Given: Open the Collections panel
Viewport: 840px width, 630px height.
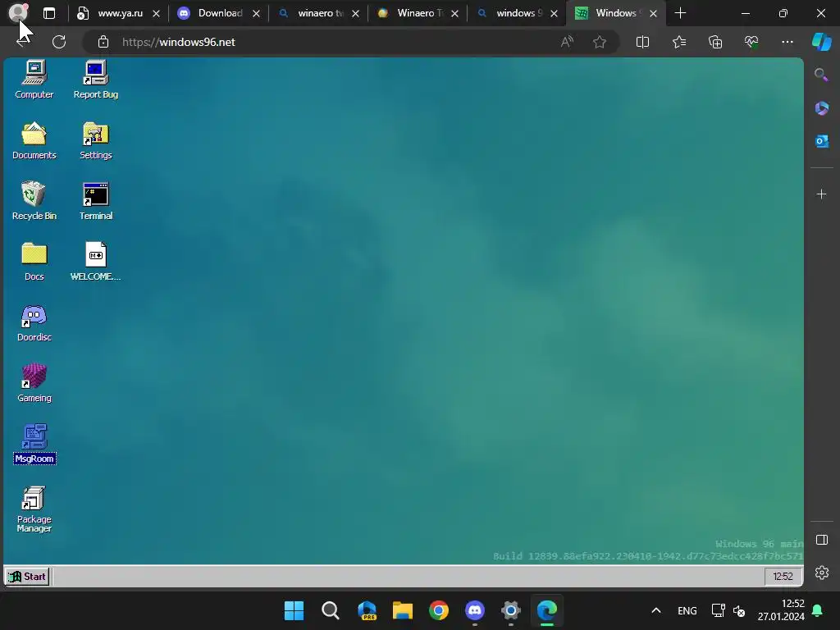Looking at the screenshot, I should point(715,42).
